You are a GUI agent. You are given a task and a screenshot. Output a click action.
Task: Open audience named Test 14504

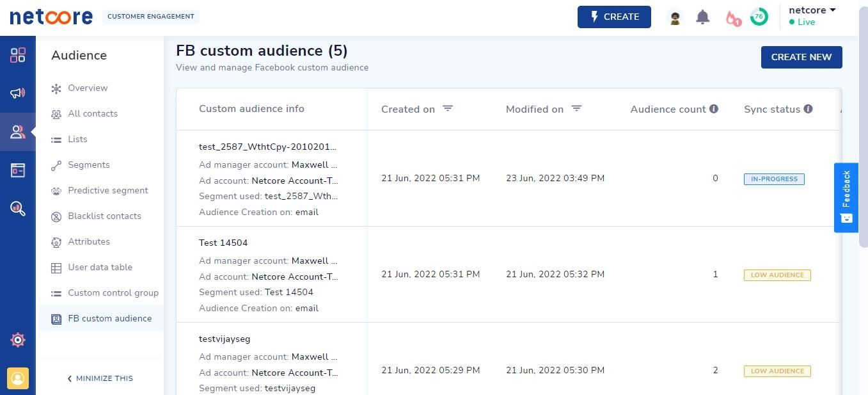[223, 243]
